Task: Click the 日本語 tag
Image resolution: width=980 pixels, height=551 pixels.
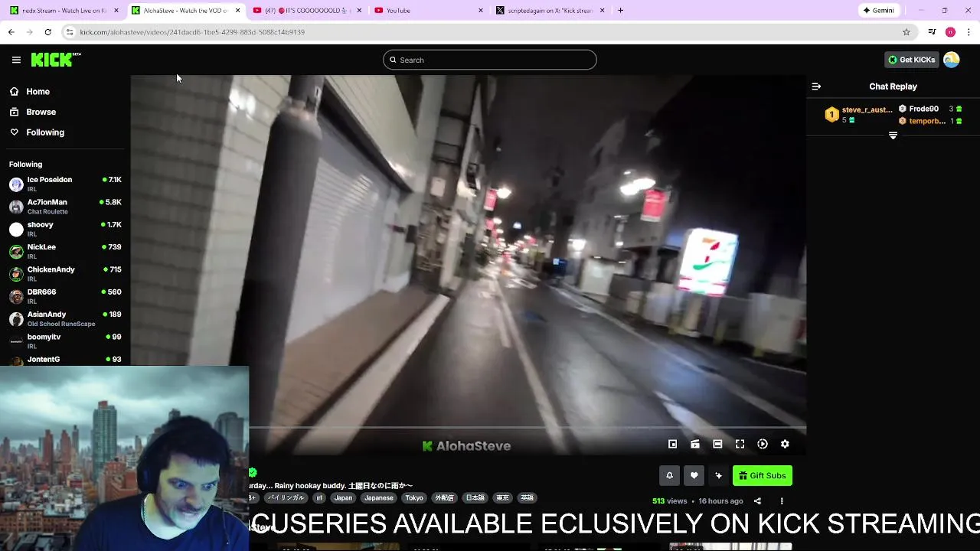Action: coord(475,497)
